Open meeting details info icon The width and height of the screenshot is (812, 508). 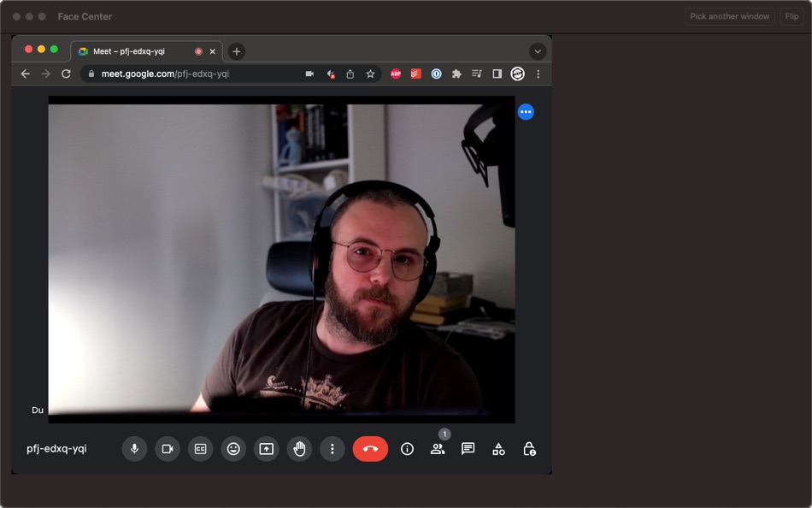point(407,449)
